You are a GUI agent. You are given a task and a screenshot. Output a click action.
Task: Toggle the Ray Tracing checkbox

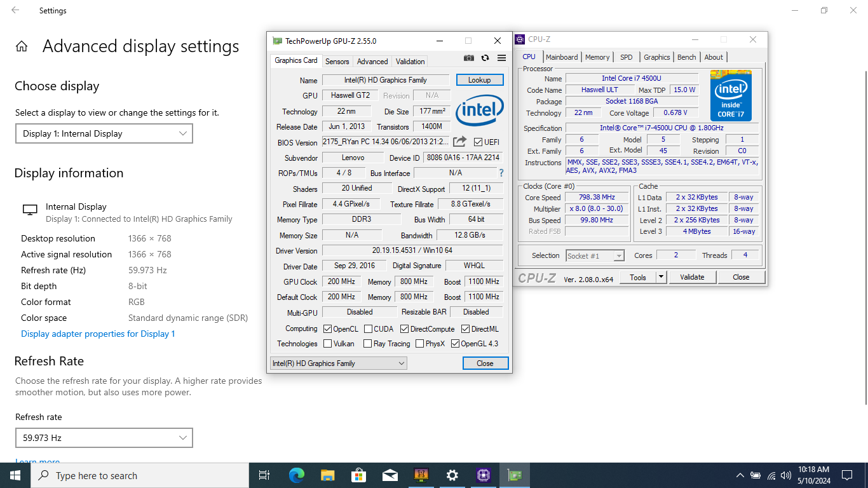point(367,344)
